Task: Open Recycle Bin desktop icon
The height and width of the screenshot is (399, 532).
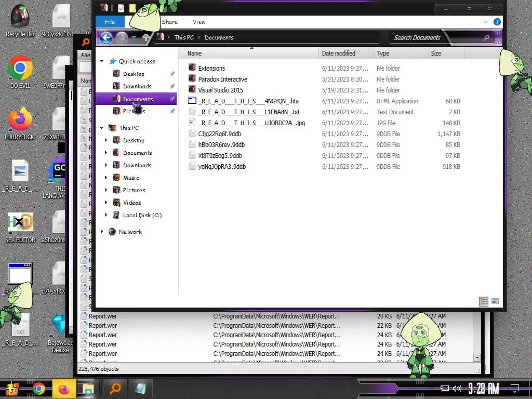Action: pos(20,20)
